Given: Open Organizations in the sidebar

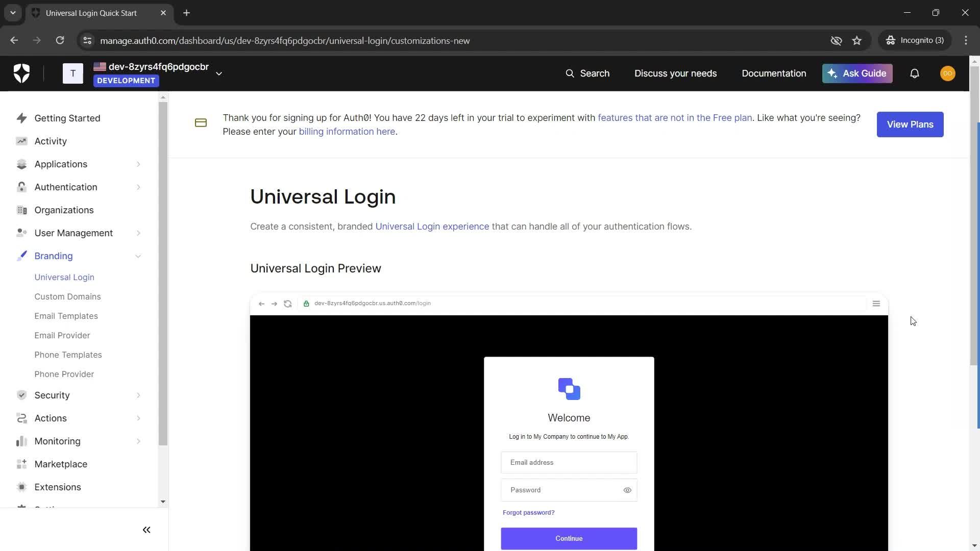Looking at the screenshot, I should click(64, 210).
